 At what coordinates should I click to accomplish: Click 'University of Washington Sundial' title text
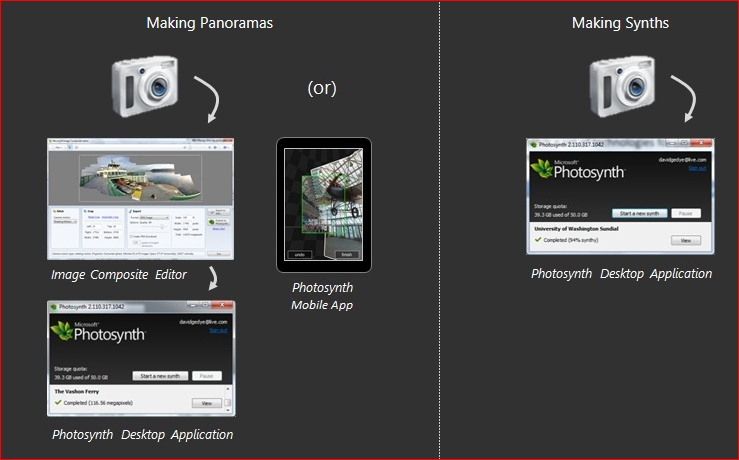[576, 229]
